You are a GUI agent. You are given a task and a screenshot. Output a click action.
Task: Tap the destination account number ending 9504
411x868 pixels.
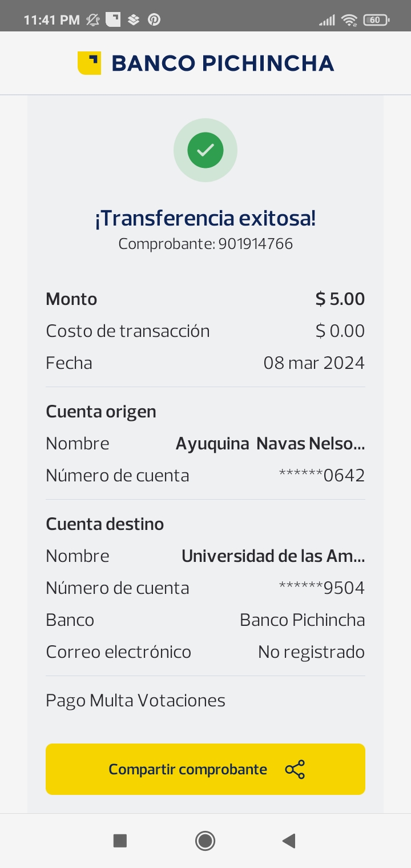click(322, 588)
